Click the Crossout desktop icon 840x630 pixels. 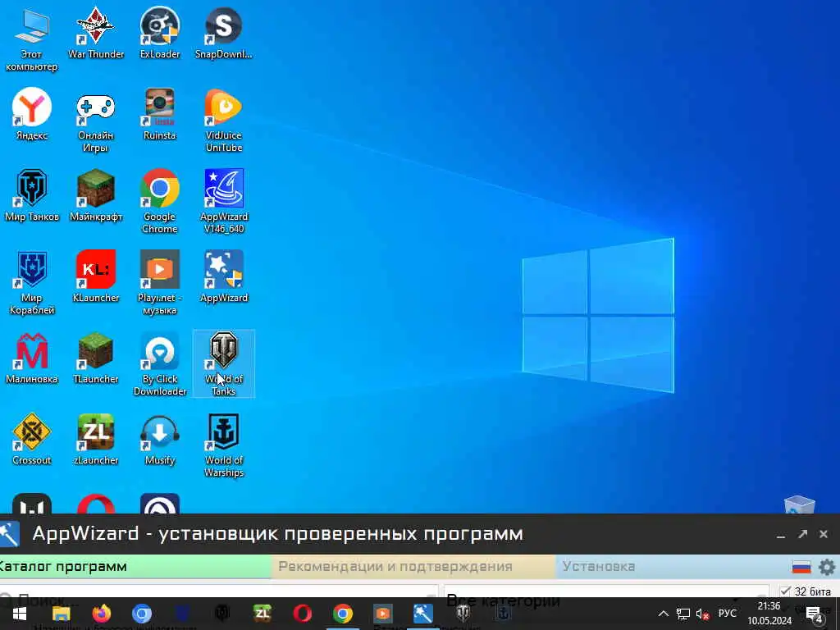[32, 439]
